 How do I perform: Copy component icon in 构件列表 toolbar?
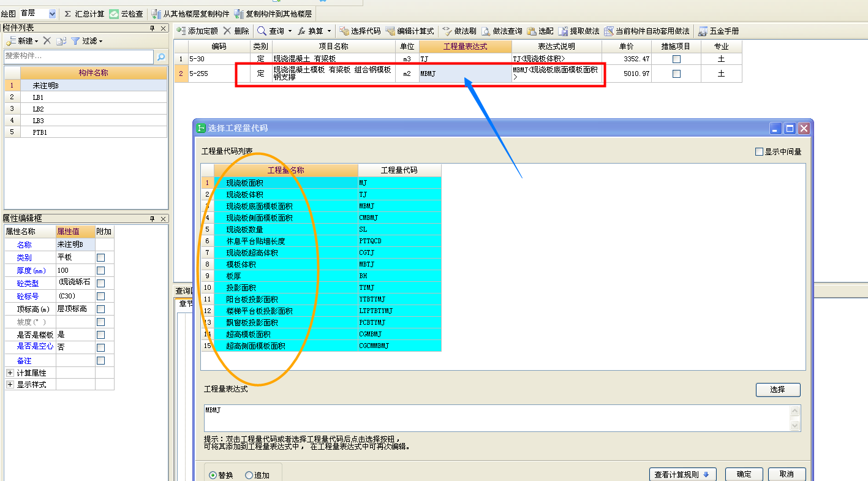point(61,41)
